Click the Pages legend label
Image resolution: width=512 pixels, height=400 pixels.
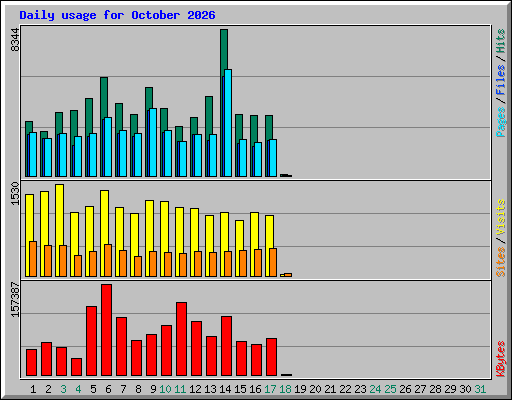500,122
